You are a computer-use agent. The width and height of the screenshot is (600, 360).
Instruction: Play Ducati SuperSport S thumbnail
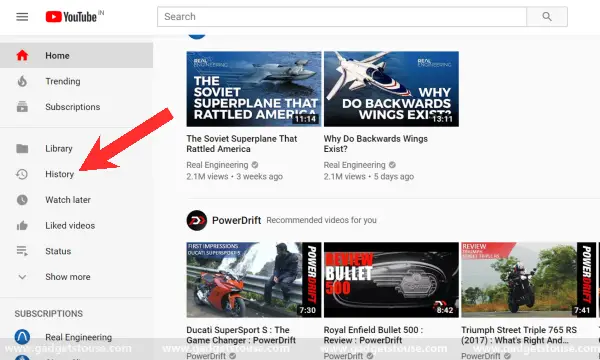pos(254,280)
